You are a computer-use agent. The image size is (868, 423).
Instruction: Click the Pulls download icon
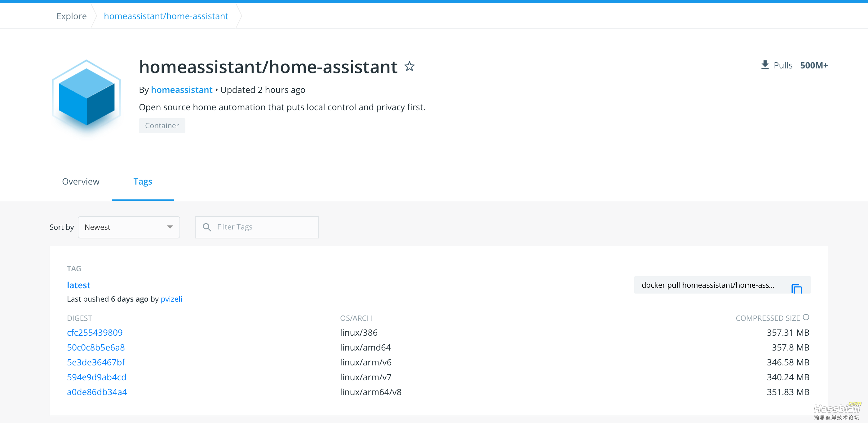(x=765, y=65)
